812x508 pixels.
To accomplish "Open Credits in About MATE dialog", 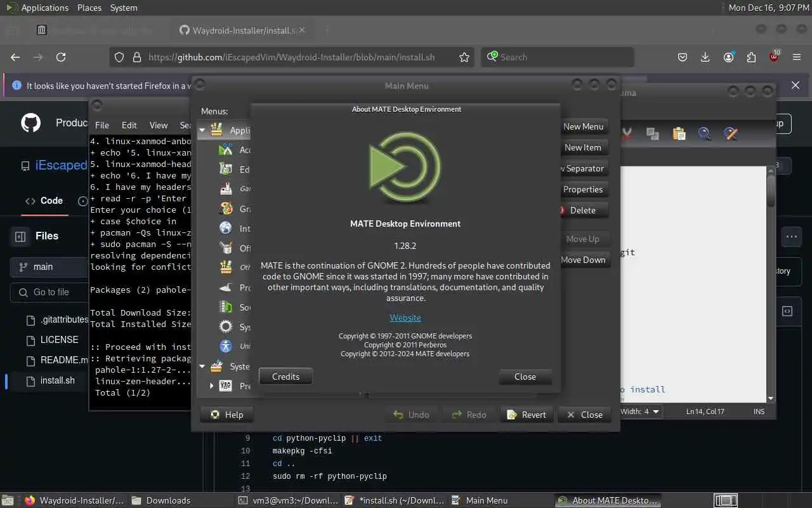I will [x=285, y=377].
